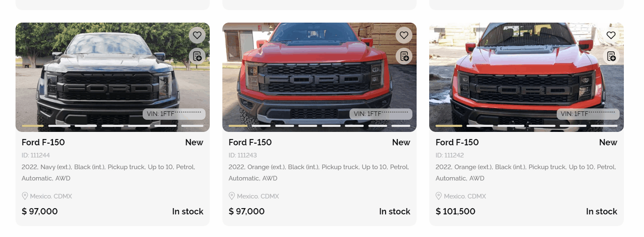Image resolution: width=644 pixels, height=237 pixels.
Task: Open Ford F-150 title on ID 111244 card
Action: [43, 142]
